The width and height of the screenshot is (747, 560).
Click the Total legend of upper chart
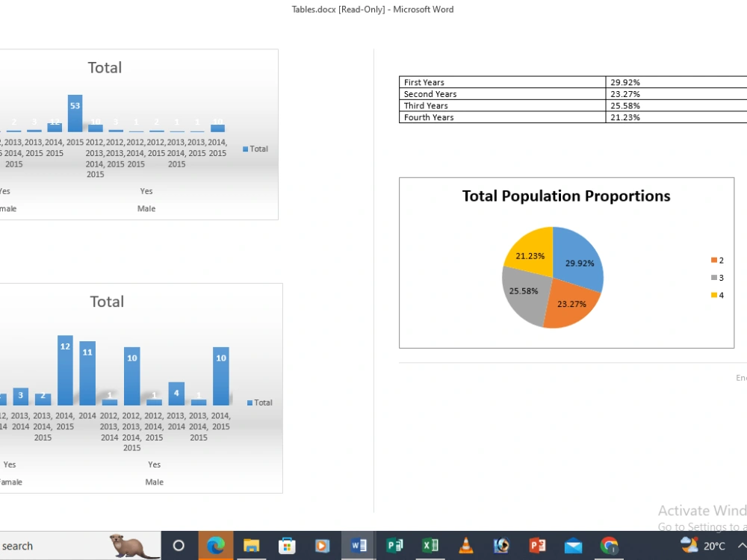pos(255,149)
